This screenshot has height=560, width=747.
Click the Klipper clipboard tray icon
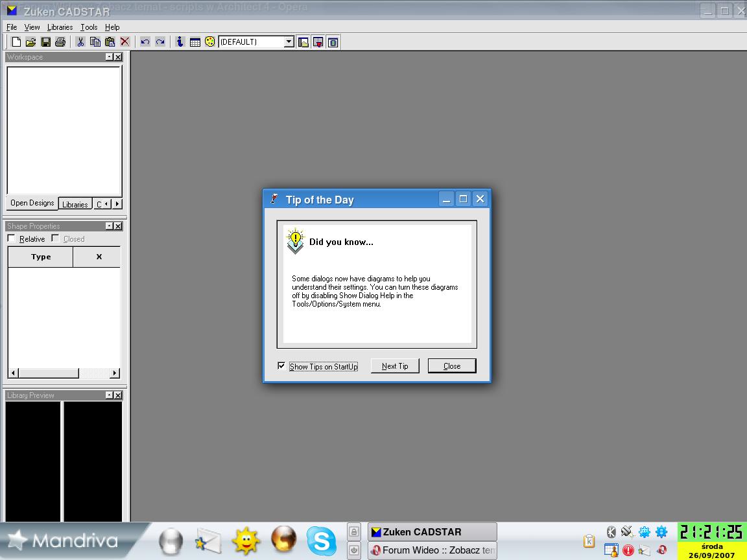pos(589,541)
